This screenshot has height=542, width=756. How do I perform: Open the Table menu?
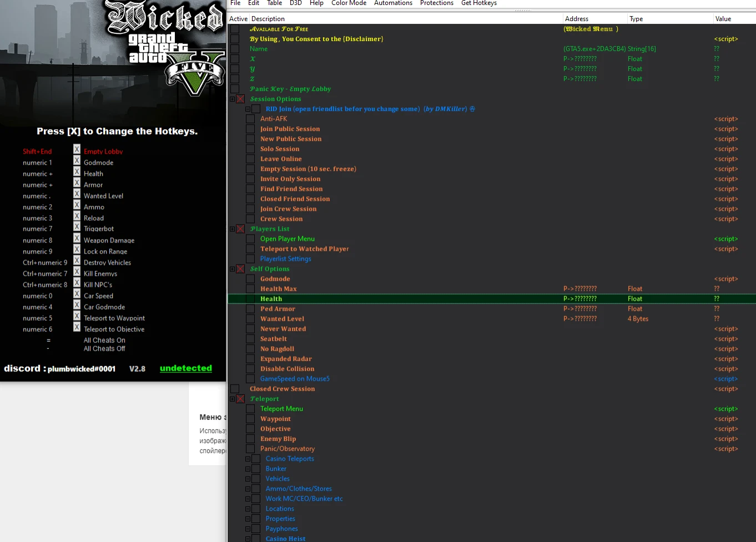[274, 3]
